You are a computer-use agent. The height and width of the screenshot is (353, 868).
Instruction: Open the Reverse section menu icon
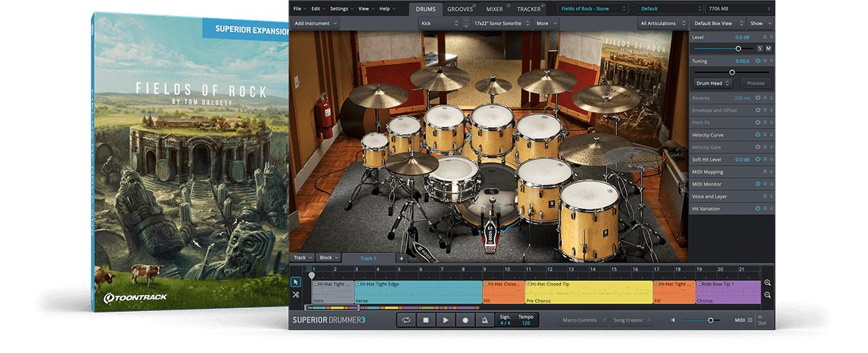click(x=765, y=98)
